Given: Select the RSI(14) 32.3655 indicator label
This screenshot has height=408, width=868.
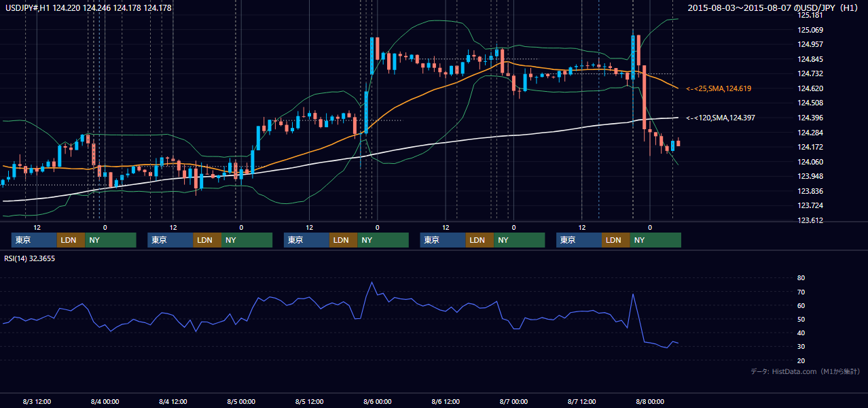Looking at the screenshot, I should 29,258.
